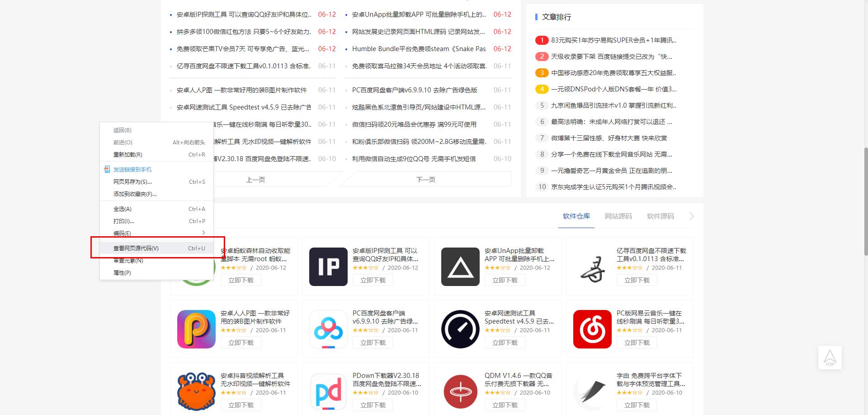Screen dimensions: 868x415
Task: Click the right chevron beside 软件源码 tab
Action: (x=691, y=216)
